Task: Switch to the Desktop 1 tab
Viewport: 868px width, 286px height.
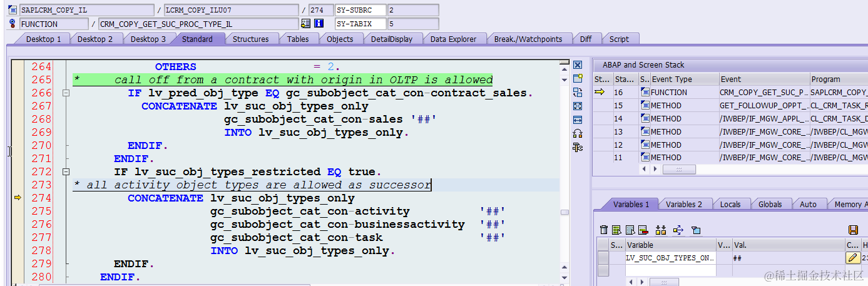Action: click(43, 39)
